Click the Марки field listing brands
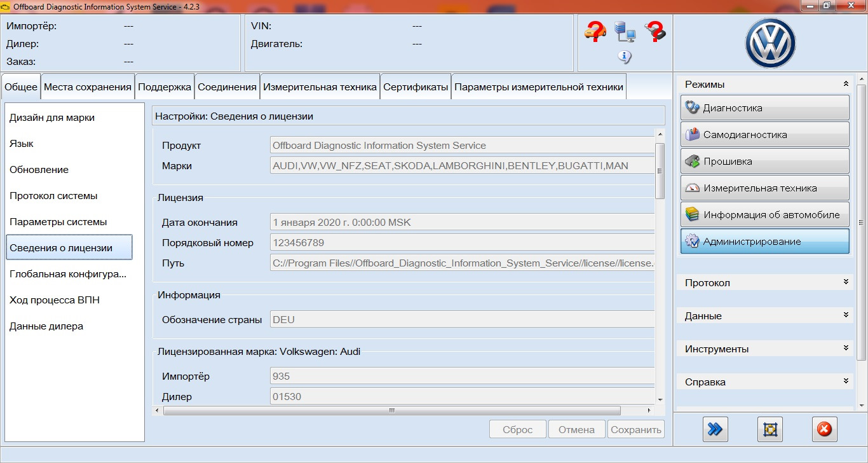Screen dimensions: 868x463 click(x=462, y=166)
